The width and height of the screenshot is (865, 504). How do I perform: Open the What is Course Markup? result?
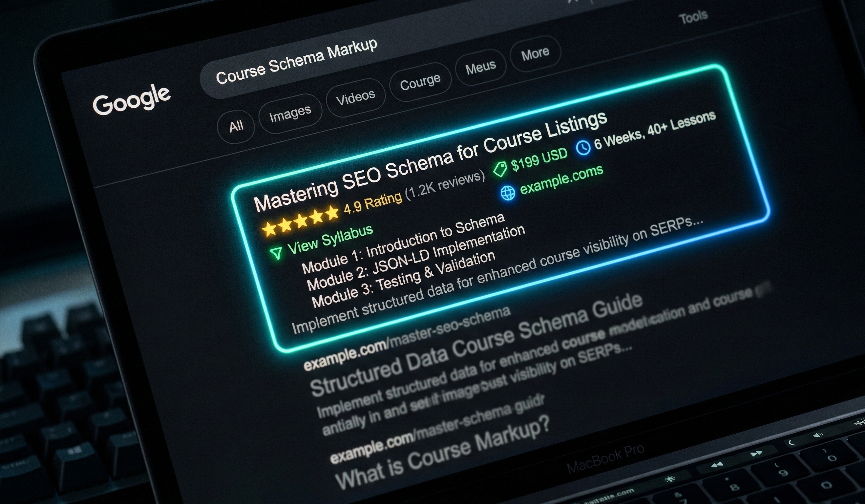pyautogui.click(x=442, y=453)
